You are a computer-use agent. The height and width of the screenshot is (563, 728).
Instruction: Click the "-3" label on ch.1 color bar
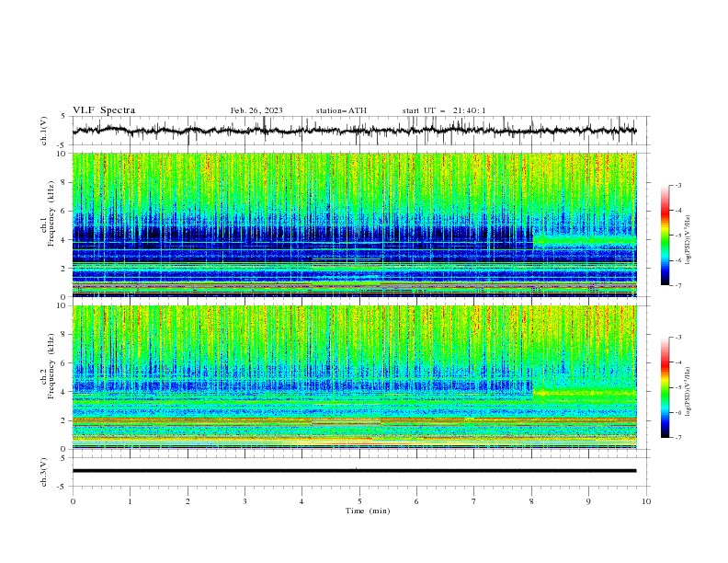click(x=677, y=185)
